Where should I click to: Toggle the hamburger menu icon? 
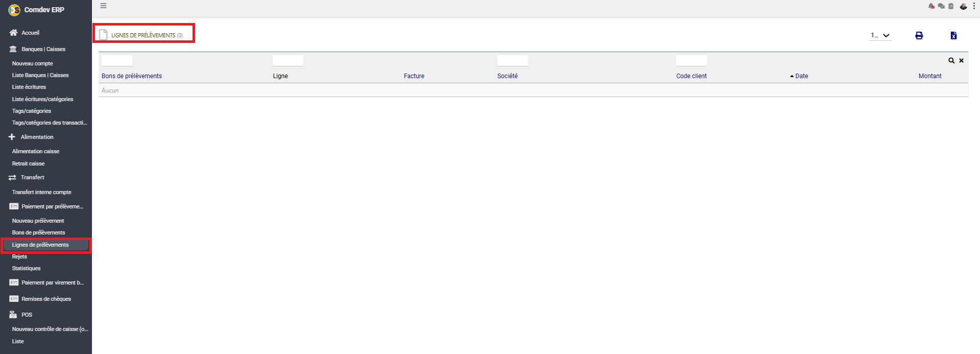103,6
